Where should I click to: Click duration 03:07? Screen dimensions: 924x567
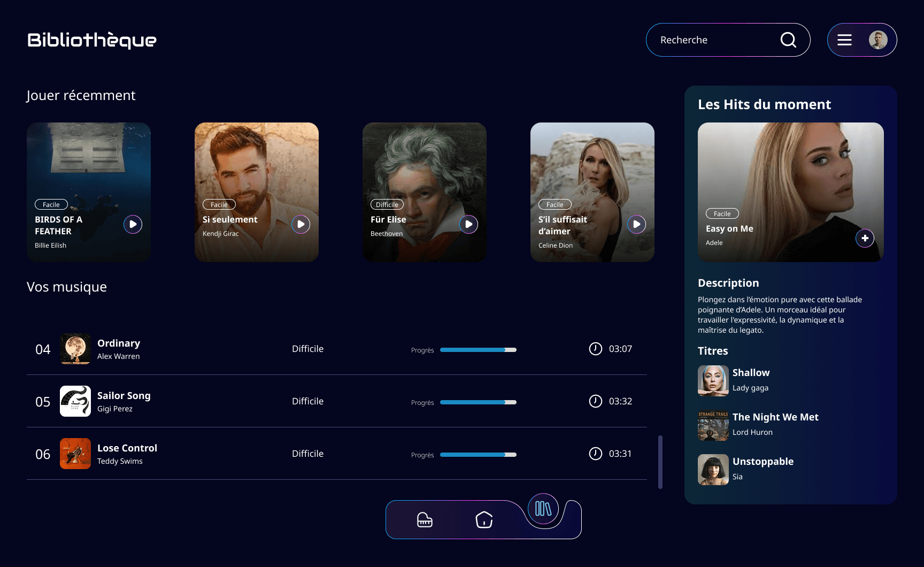point(620,349)
